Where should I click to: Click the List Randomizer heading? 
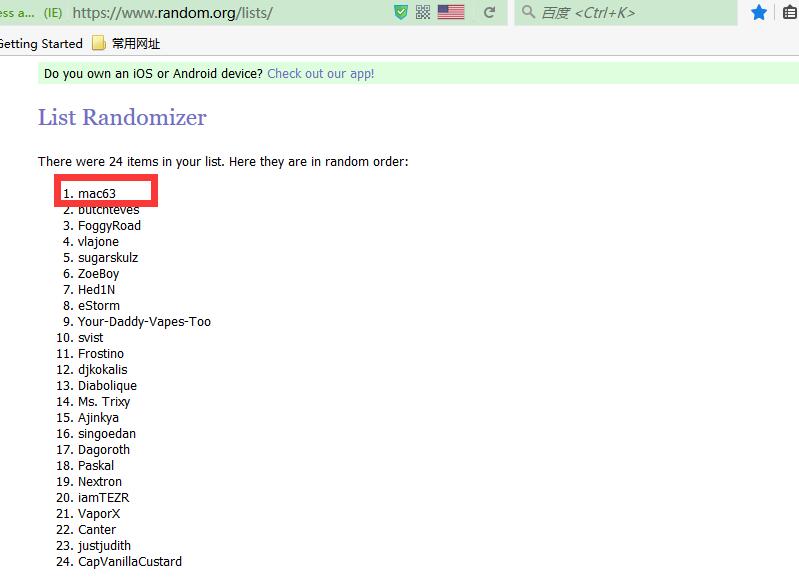[122, 117]
